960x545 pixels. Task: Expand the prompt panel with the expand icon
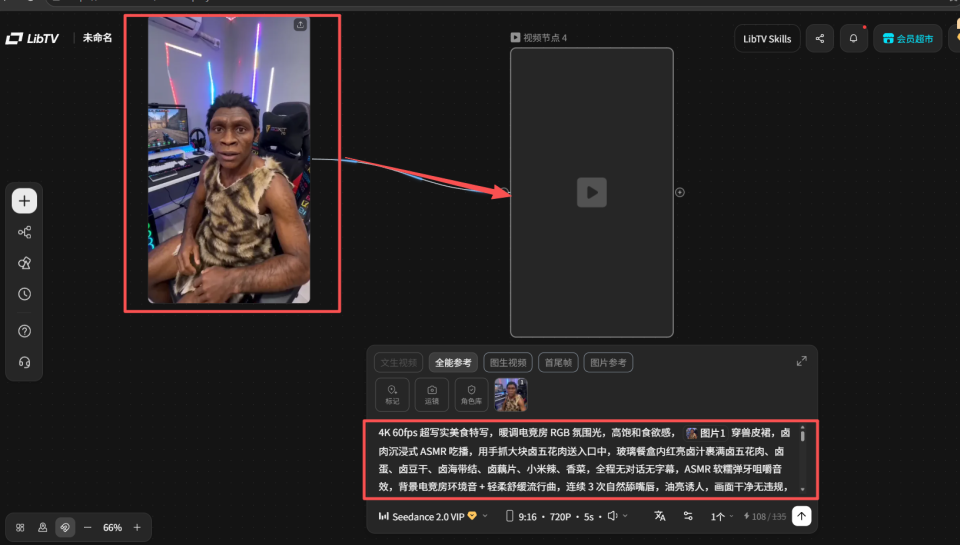pyautogui.click(x=801, y=361)
